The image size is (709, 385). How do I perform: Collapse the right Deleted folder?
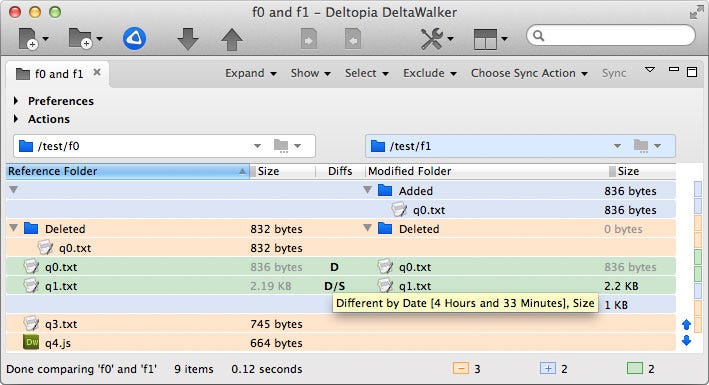[x=368, y=228]
